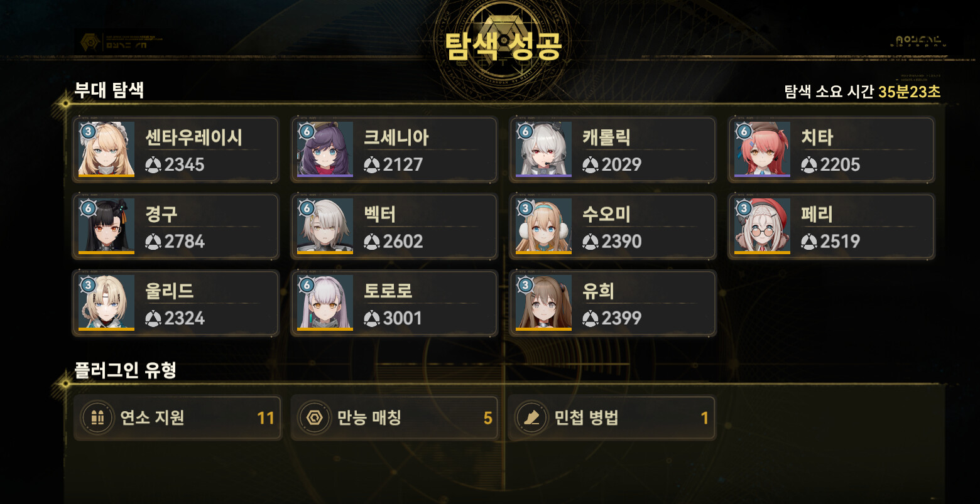Click the 만능 매칭 hexagon plugin icon
The height and width of the screenshot is (504, 980).
pyautogui.click(x=315, y=418)
